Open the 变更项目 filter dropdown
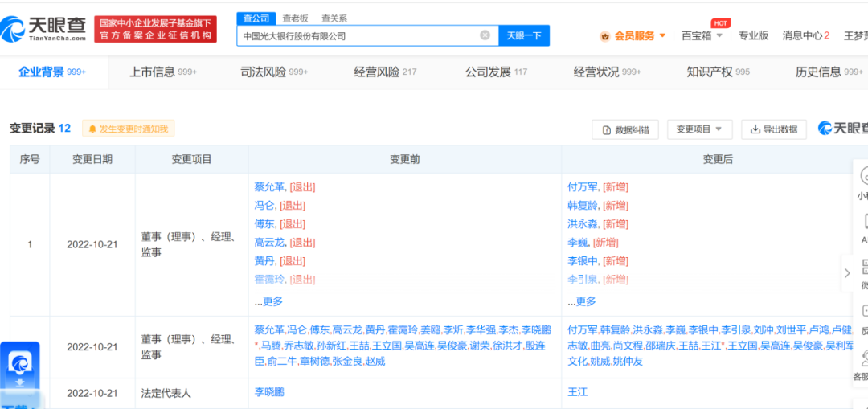Viewport: 868px width, 409px height. coord(698,129)
